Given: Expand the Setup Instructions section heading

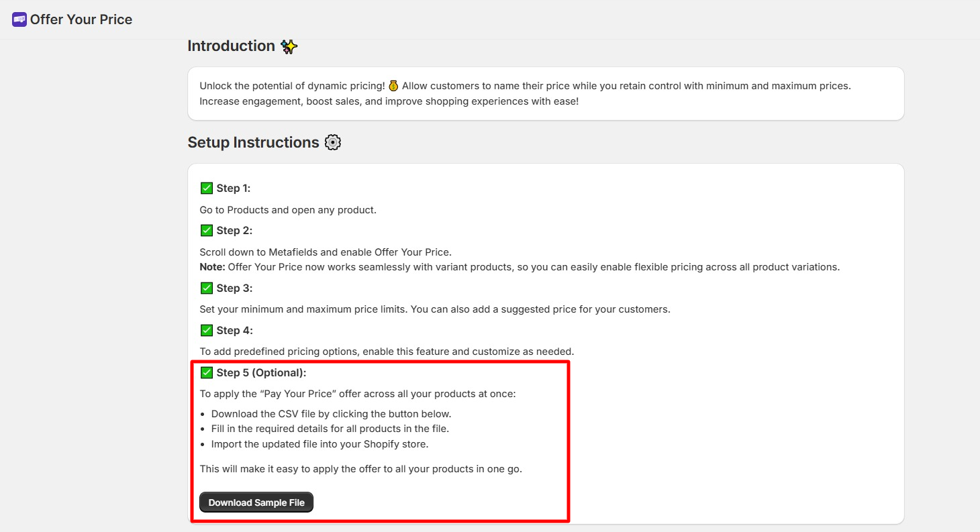Looking at the screenshot, I should point(253,142).
